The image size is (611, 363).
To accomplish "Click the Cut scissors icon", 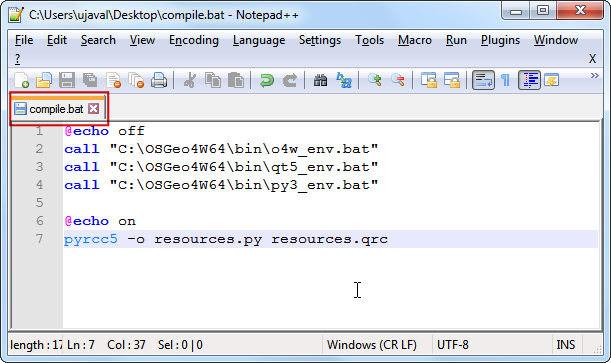I will tap(190, 80).
